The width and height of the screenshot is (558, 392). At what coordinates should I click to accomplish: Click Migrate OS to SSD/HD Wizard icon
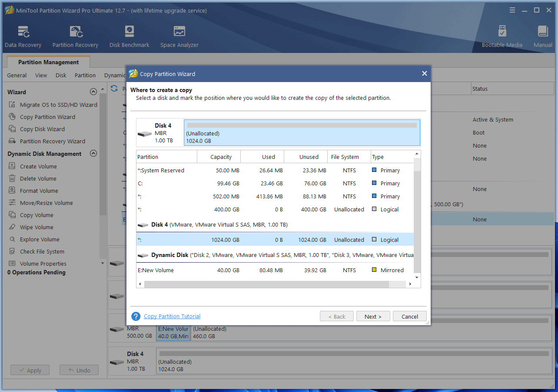(x=12, y=105)
